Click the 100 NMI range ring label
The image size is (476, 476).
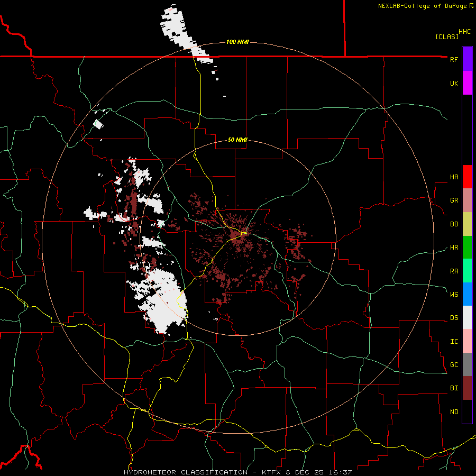coord(237,42)
